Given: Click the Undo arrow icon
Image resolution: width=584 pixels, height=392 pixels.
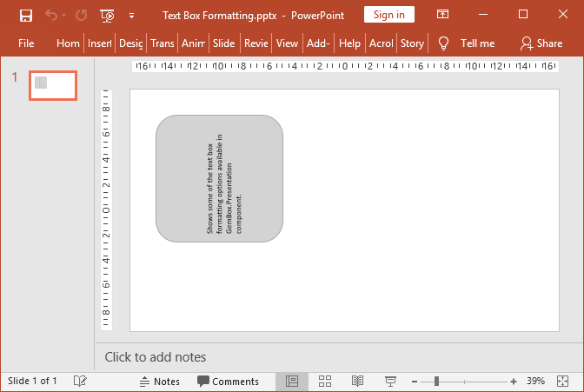Looking at the screenshot, I should pos(51,15).
